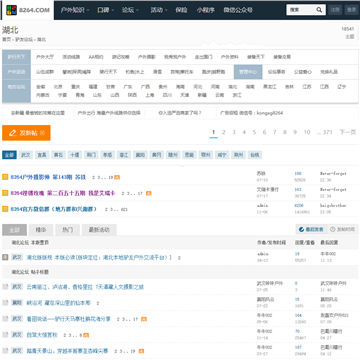Viewport: 360px width, 360px height.
Task: Click the search magnifier icon
Action: pyautogui.click(x=319, y=10)
